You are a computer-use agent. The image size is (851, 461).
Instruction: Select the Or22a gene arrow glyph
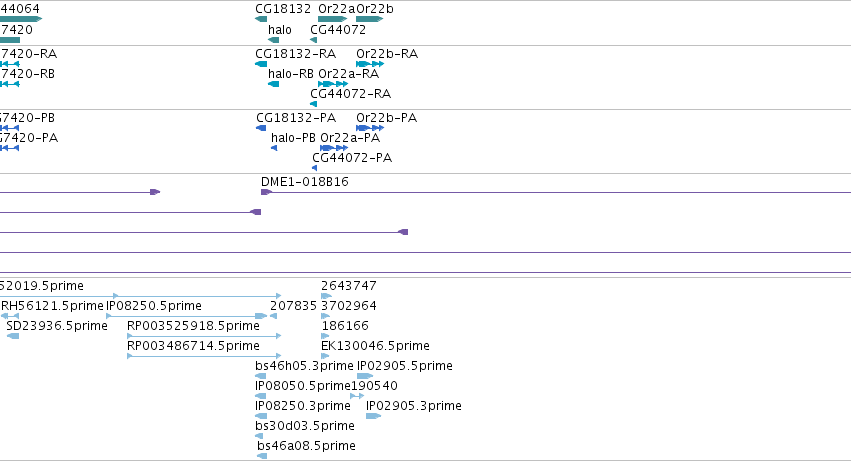click(332, 19)
